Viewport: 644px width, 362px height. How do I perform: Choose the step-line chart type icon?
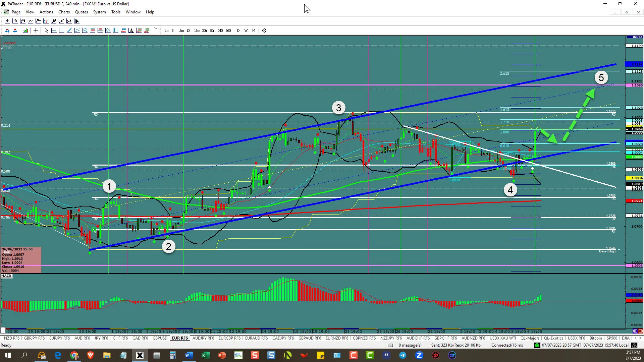(x=38, y=21)
